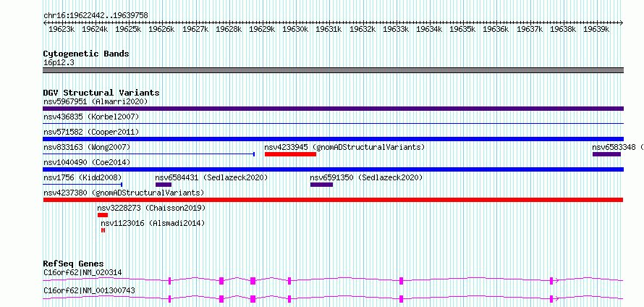Click the 16p12.3 band label
Screen dimensions: 644x307
click(59, 63)
